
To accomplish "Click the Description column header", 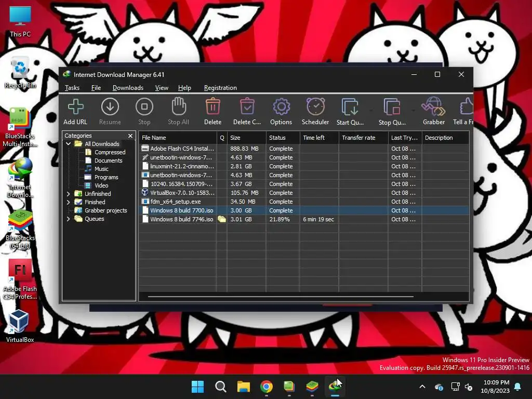I will click(x=445, y=138).
